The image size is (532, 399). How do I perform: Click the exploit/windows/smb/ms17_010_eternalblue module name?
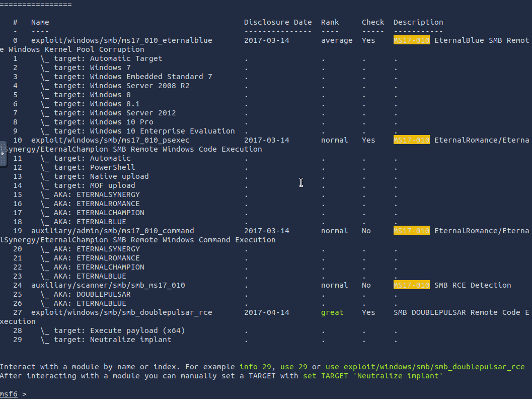click(x=121, y=40)
